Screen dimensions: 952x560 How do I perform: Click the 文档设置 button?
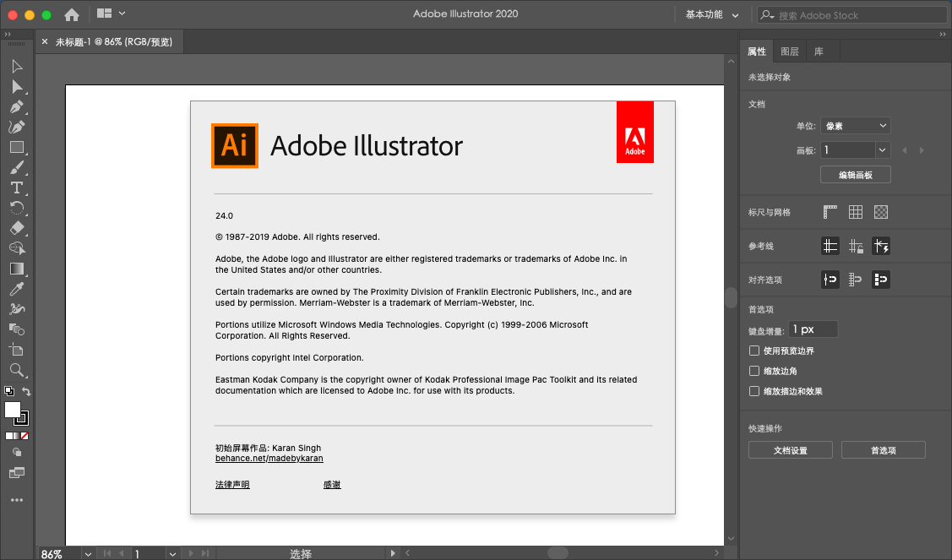coord(791,450)
